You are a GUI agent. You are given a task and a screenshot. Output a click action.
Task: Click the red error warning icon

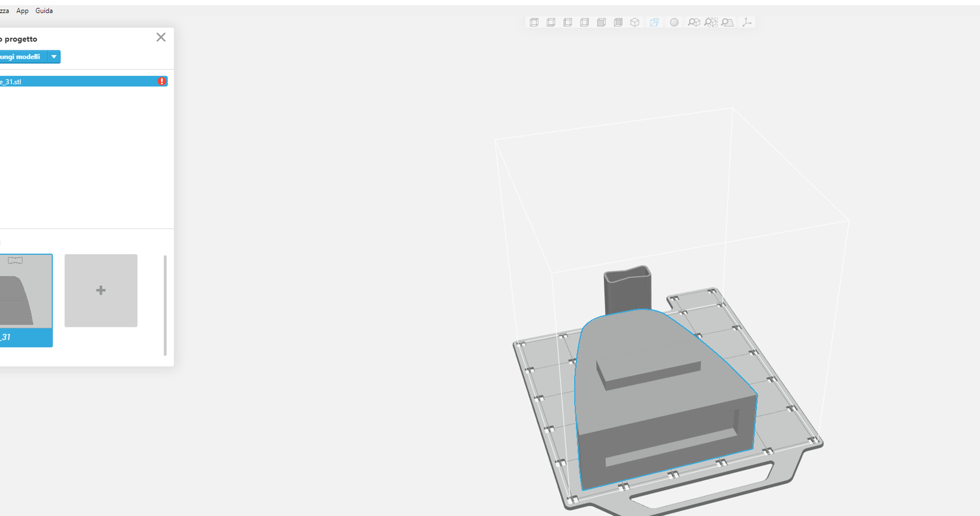click(162, 81)
